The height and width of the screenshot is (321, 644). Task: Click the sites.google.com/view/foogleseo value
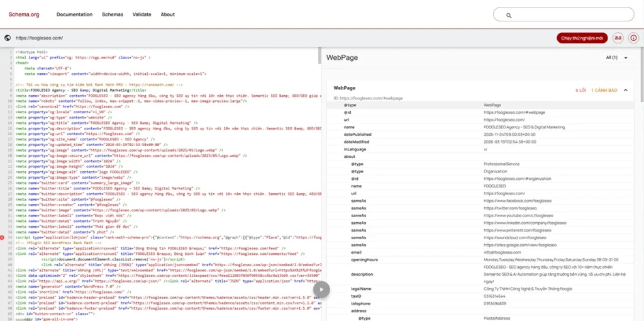tap(520, 245)
